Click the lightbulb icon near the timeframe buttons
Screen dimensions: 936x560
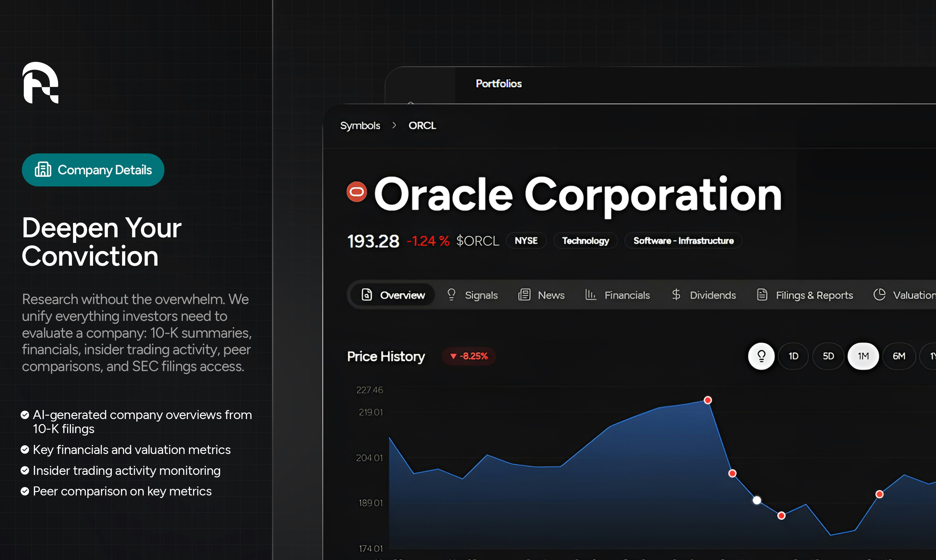(x=761, y=356)
